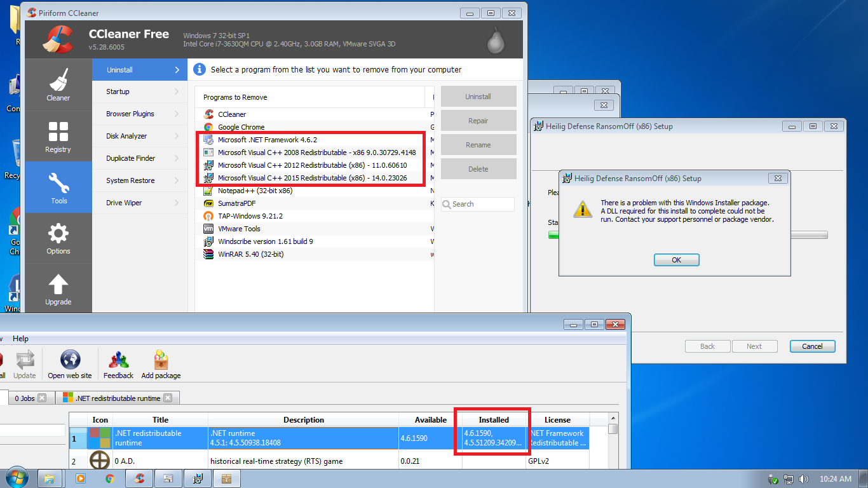Click the Delete button in CCleaner

click(x=478, y=169)
